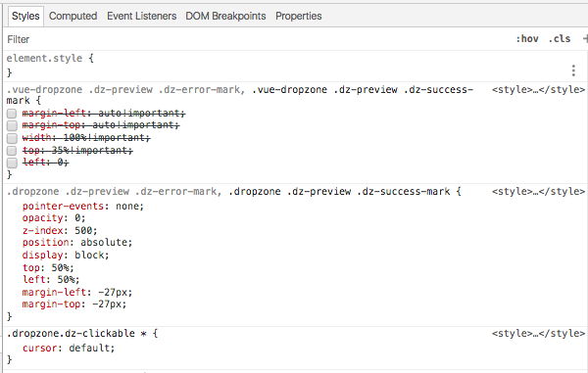This screenshot has width=588, height=373.
Task: Open the three-dot more options menu
Action: click(573, 70)
